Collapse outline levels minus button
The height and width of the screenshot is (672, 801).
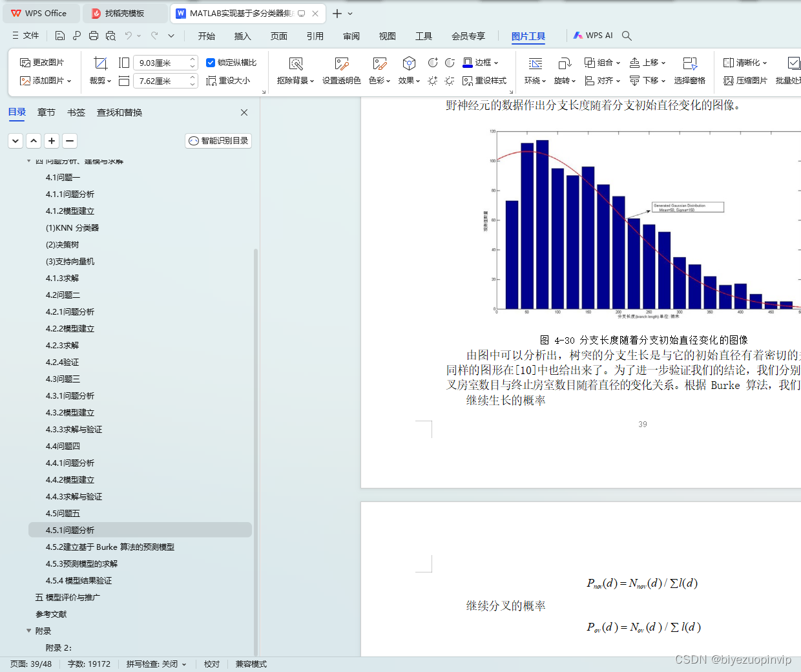(70, 141)
